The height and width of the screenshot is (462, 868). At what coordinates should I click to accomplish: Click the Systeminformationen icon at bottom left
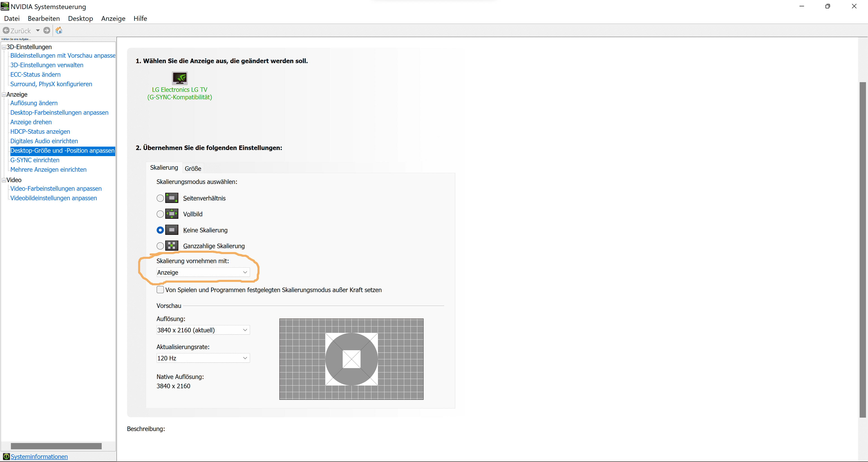pos(6,457)
